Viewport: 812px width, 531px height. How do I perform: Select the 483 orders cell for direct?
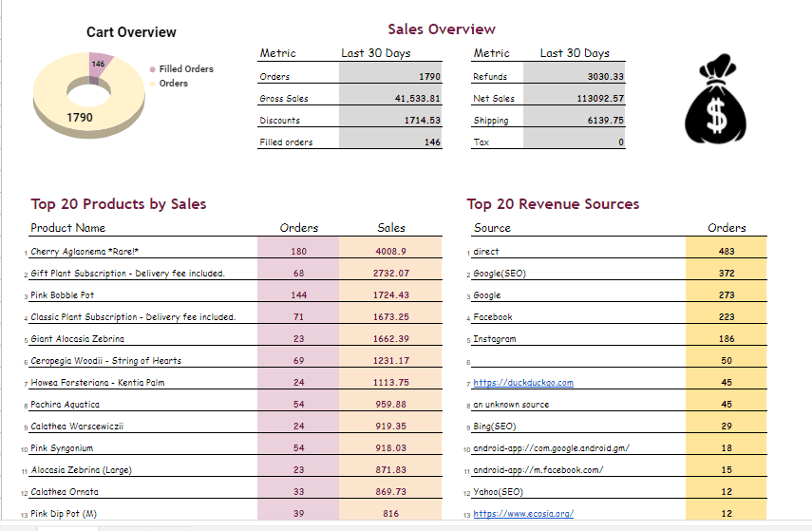(726, 248)
